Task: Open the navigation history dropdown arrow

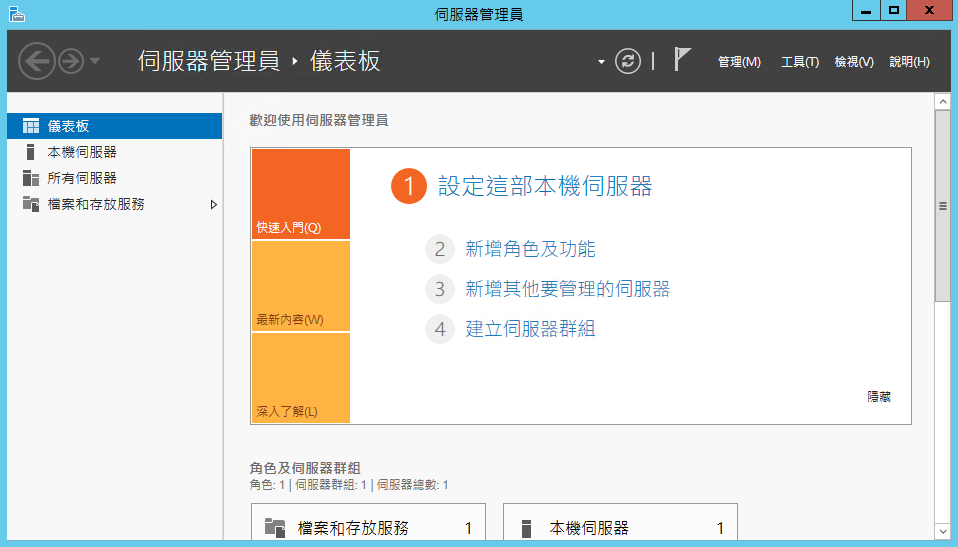Action: pos(95,61)
